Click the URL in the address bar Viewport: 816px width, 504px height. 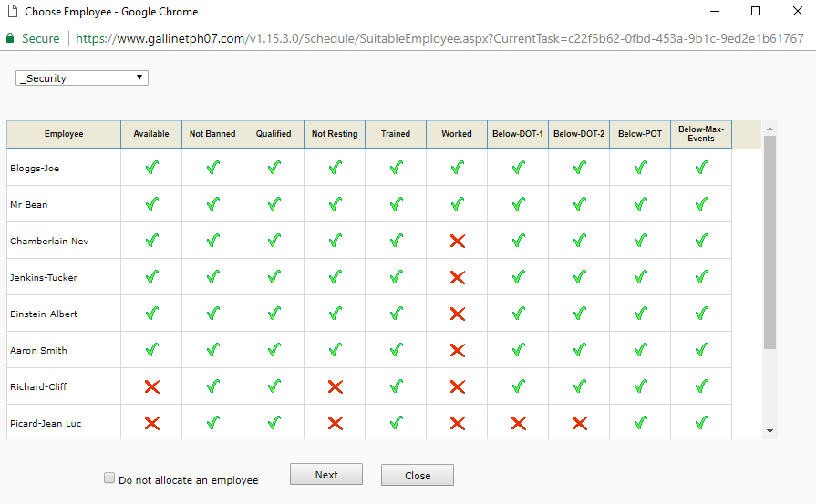point(438,38)
